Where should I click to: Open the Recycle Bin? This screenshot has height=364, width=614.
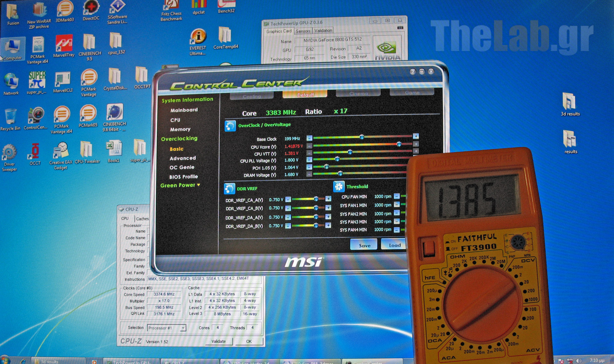(x=10, y=120)
